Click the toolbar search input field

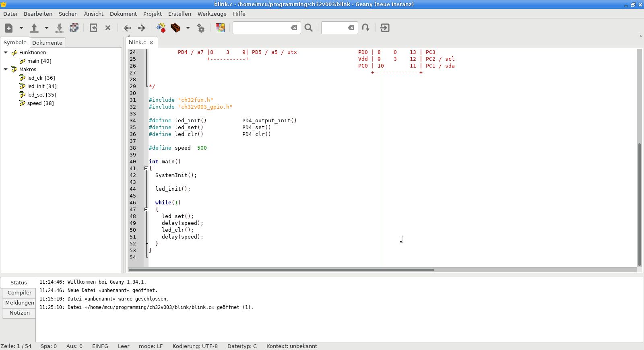(262, 28)
